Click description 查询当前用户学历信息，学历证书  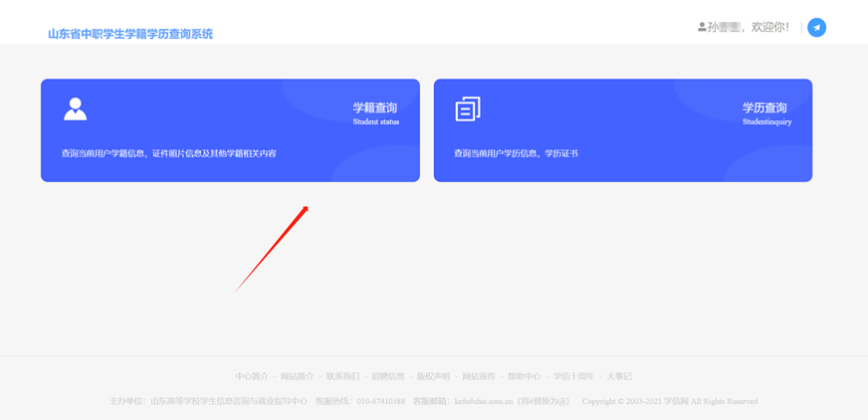[x=516, y=154]
